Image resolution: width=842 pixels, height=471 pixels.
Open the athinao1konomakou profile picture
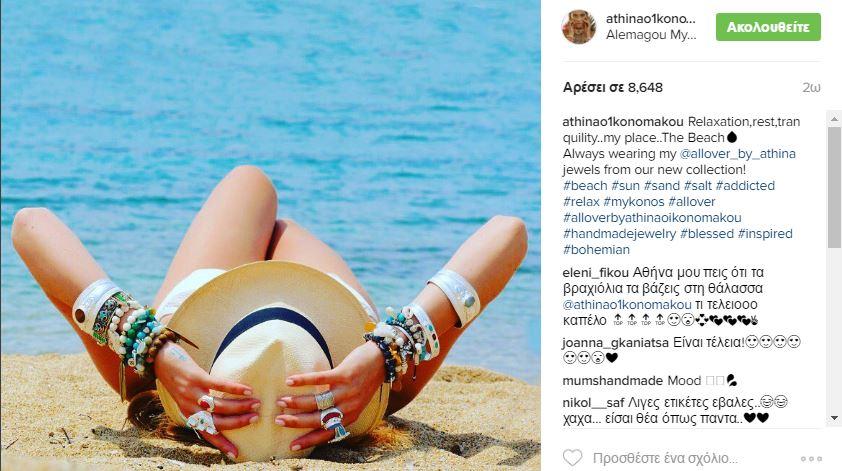(579, 27)
